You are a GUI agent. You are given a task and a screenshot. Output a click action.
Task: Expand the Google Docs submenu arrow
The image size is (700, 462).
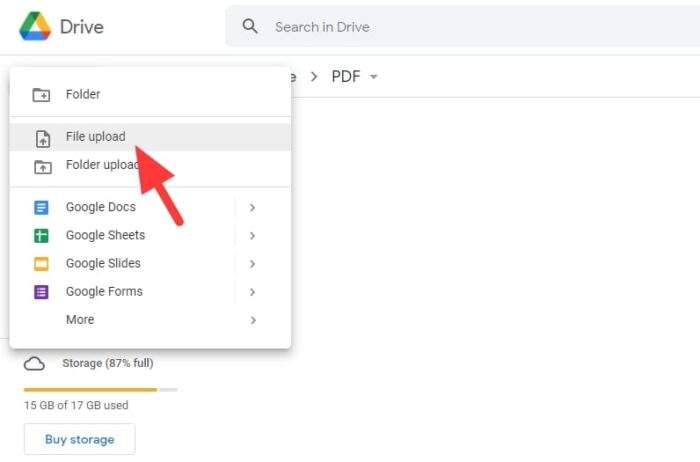(x=253, y=208)
